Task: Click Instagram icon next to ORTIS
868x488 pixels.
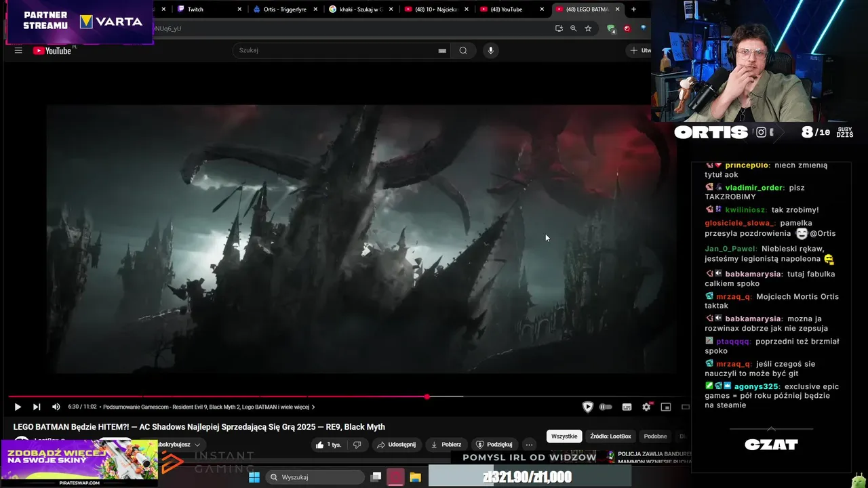Action: [761, 132]
